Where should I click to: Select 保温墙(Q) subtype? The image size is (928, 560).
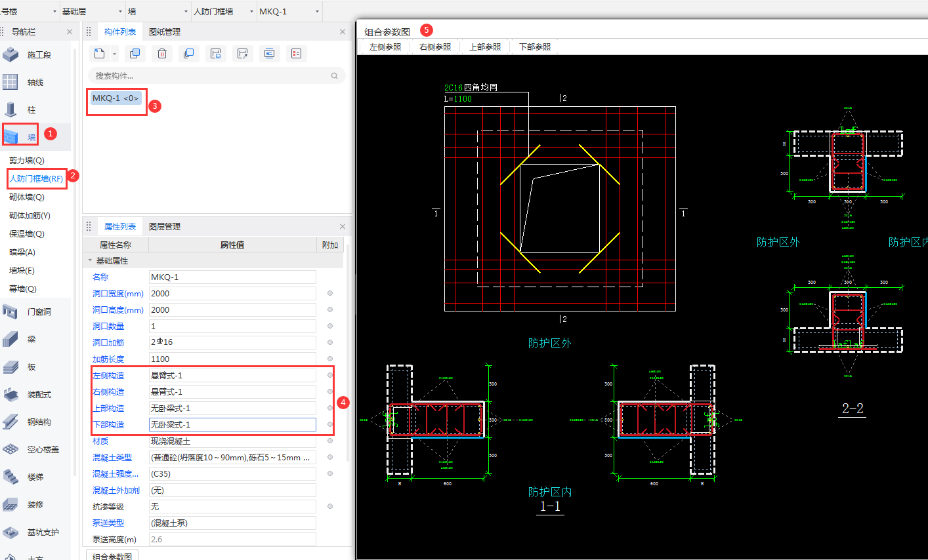[27, 234]
